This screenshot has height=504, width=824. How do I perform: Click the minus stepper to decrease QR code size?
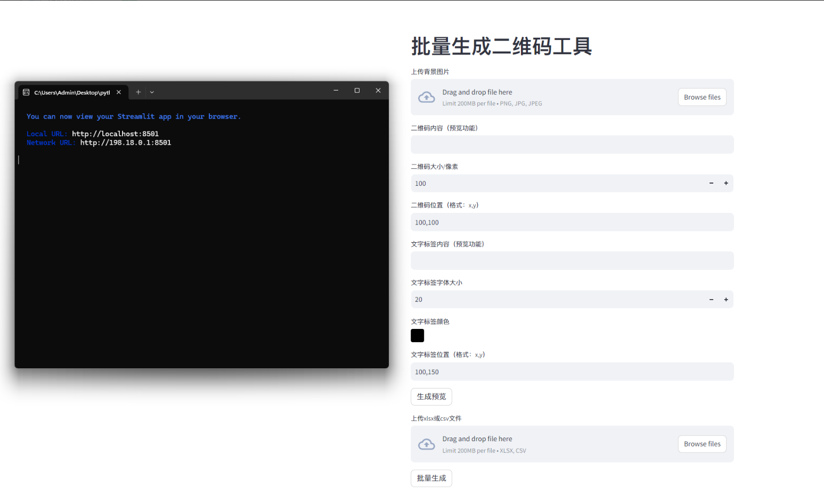pyautogui.click(x=711, y=183)
